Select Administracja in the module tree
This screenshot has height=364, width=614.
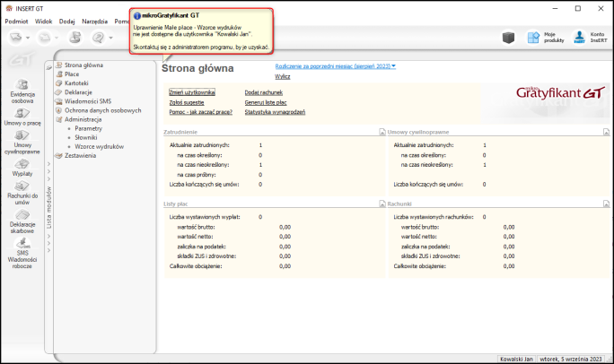pyautogui.click(x=83, y=119)
